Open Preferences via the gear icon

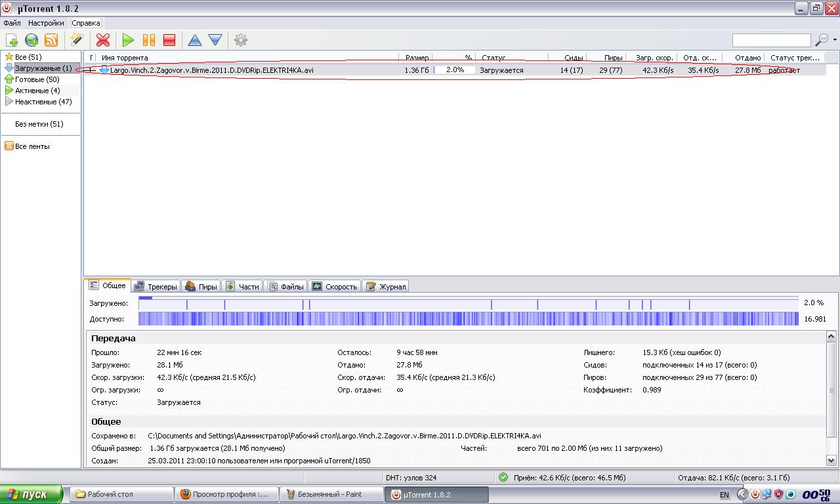pos(241,40)
